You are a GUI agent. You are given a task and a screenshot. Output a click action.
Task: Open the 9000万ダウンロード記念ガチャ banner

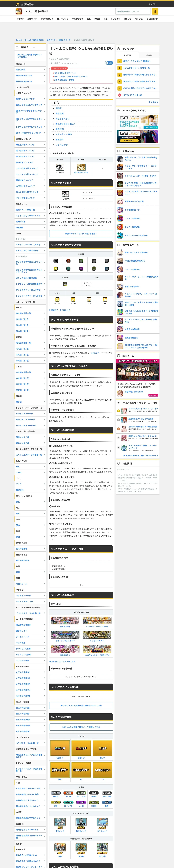pos(97,649)
